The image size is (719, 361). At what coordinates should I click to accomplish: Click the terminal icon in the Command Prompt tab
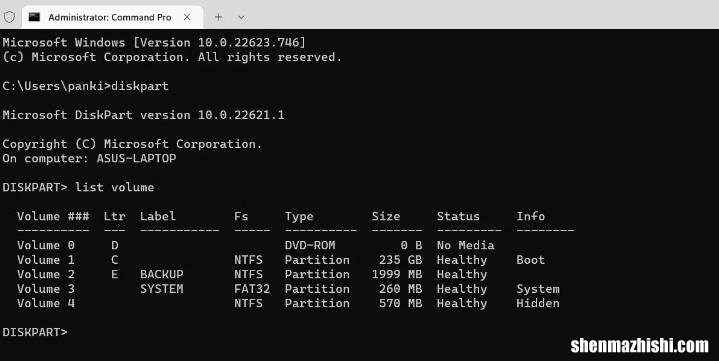34,17
